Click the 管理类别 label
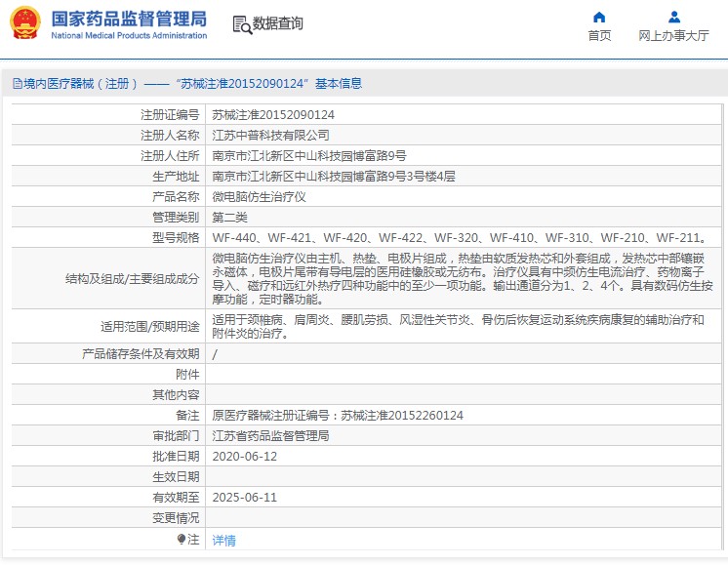728x565 pixels. coord(176,217)
